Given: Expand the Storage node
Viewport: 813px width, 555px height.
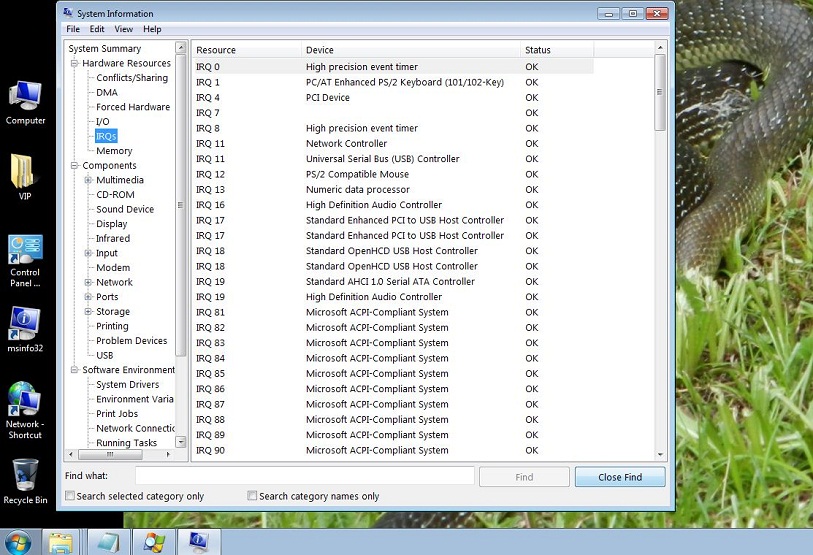Looking at the screenshot, I should 88,311.
